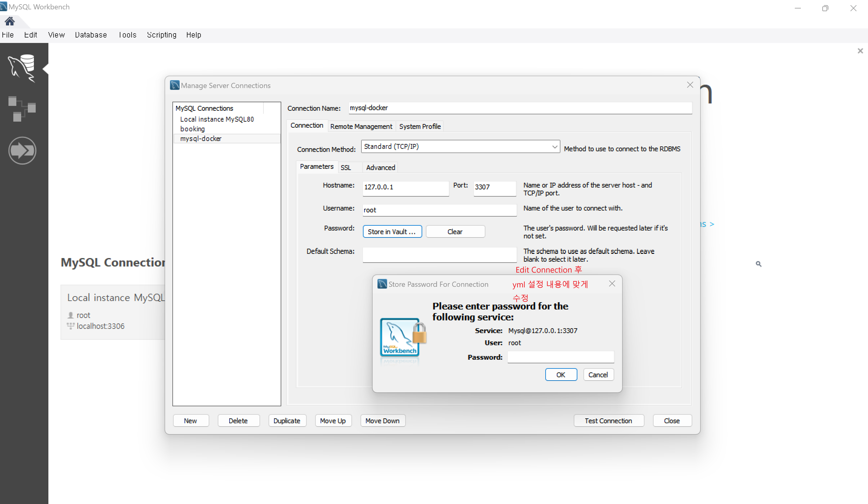Switch to the SSL tab
The width and height of the screenshot is (868, 504).
click(345, 167)
